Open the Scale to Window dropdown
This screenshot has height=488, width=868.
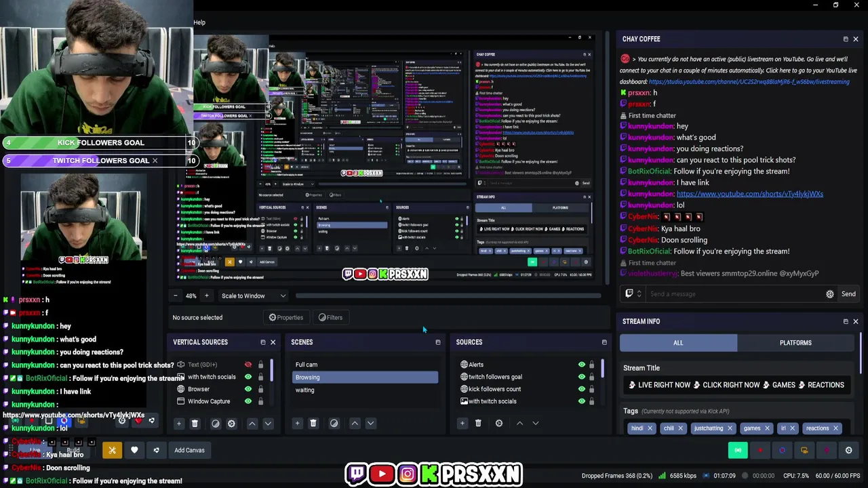click(x=254, y=296)
